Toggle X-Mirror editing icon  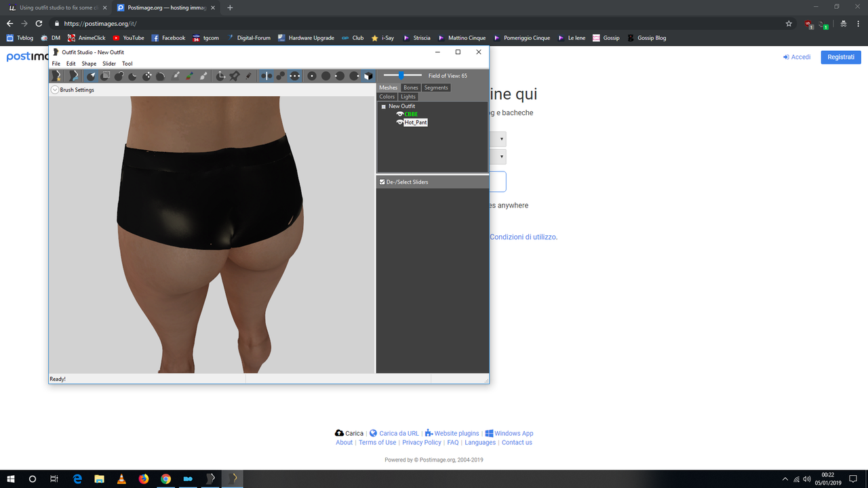coord(267,76)
